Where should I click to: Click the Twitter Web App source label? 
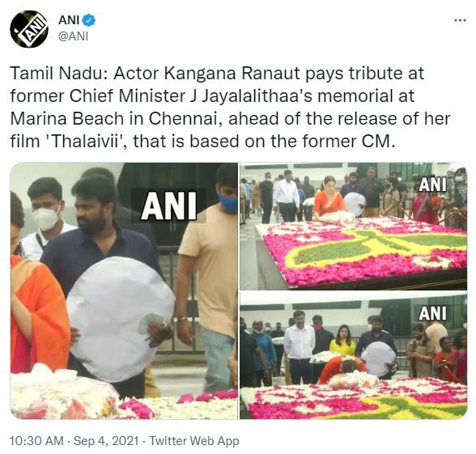(194, 440)
